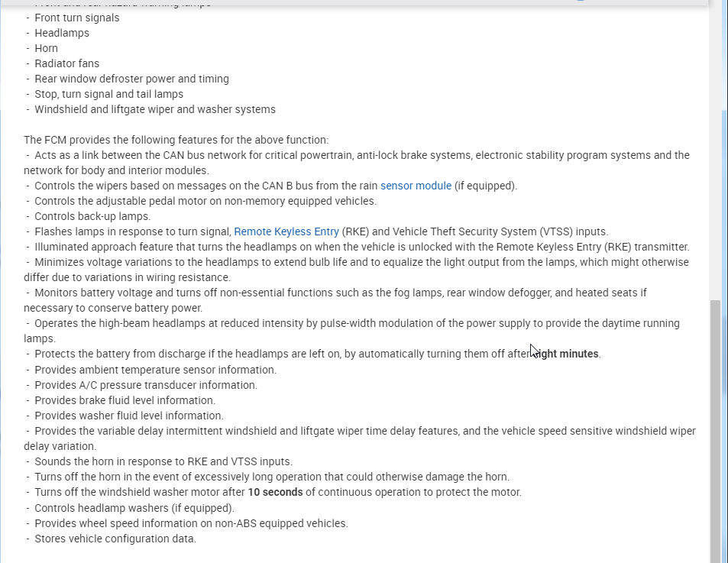Click "Provides brake fluid level information" line

pyautogui.click(x=125, y=400)
